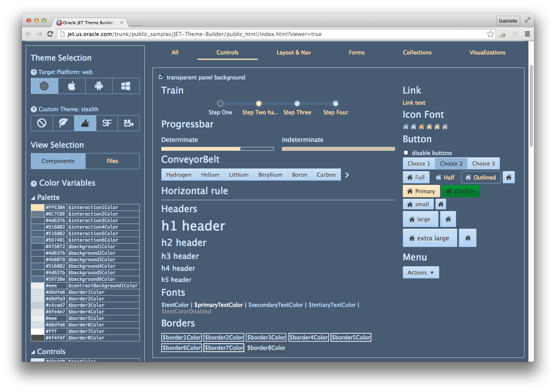Screen dimensions: 556x392
Task: Click the Link text hyperlink
Action: [x=414, y=102]
